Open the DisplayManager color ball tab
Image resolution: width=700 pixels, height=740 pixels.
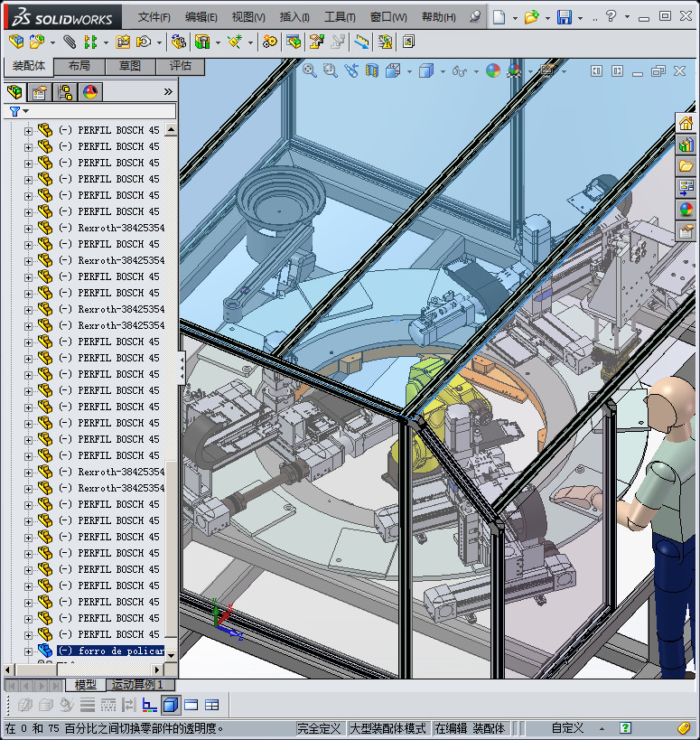click(90, 91)
